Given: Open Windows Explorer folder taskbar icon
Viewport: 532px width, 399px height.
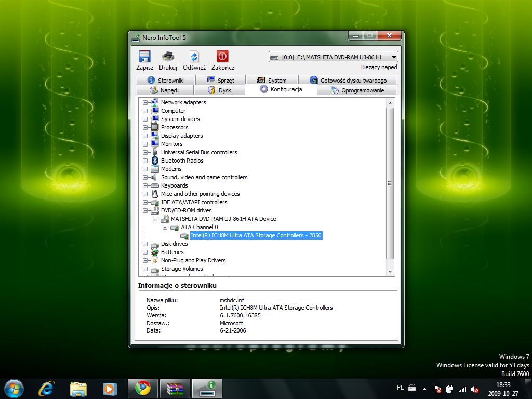Looking at the screenshot, I should 78,389.
